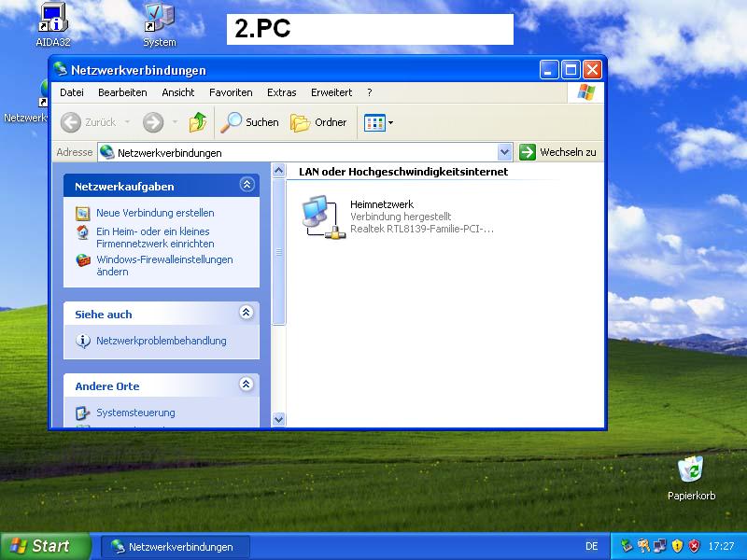Click the forward arrow navigation button
747x560 pixels.
153,122
